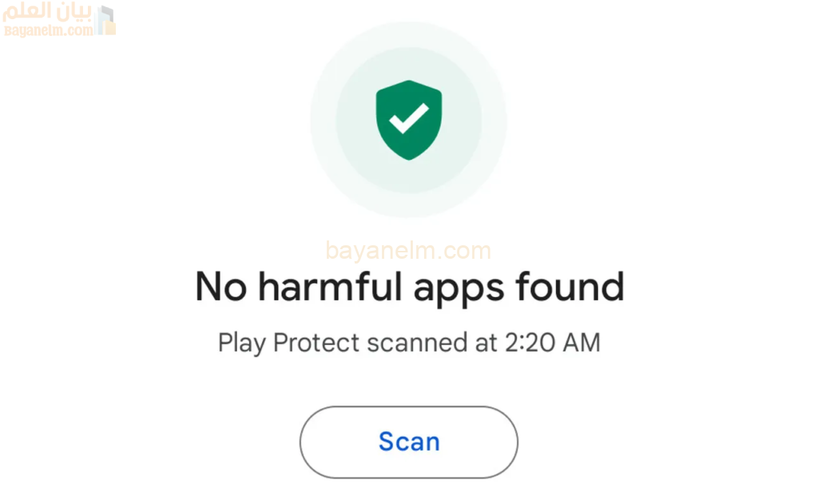Select the 'No harmful apps found' heading
The height and width of the screenshot is (504, 818).
click(410, 287)
